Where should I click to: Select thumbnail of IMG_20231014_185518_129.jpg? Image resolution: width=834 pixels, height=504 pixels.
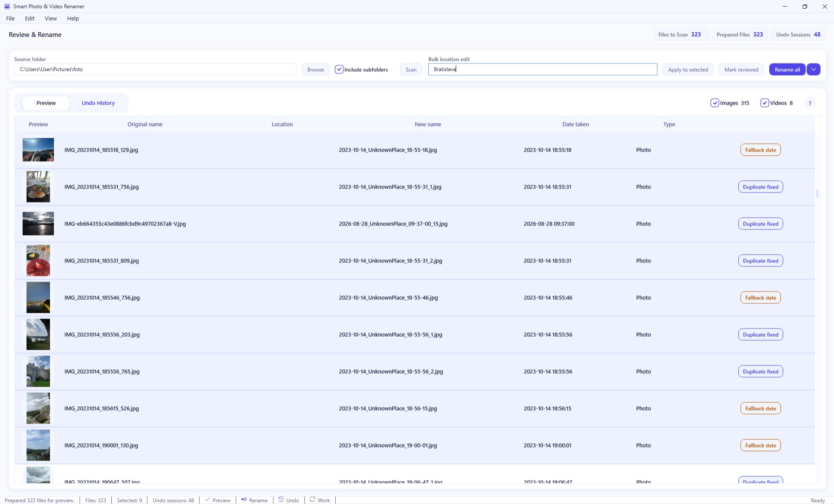click(x=38, y=150)
